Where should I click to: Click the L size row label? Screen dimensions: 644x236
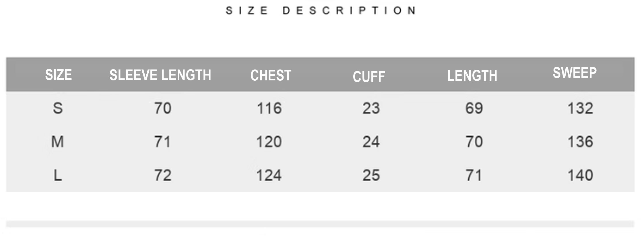(x=58, y=175)
